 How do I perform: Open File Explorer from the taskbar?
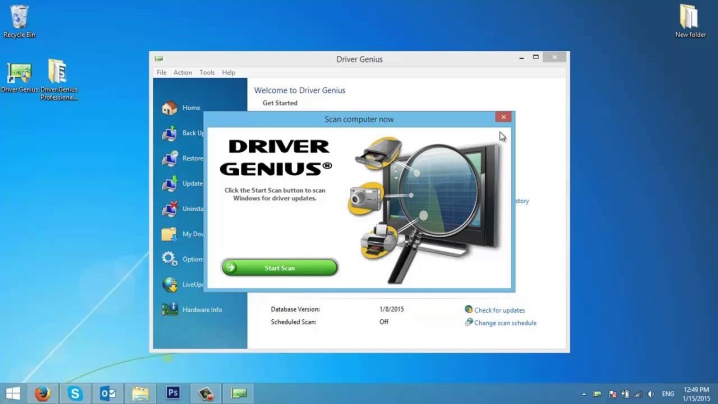140,393
